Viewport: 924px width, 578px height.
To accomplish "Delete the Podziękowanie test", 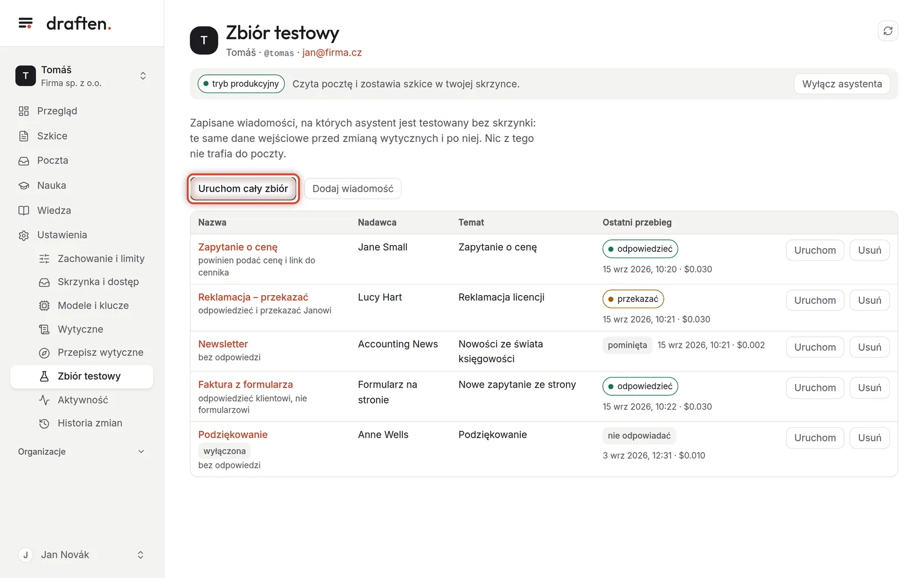I will click(x=869, y=438).
